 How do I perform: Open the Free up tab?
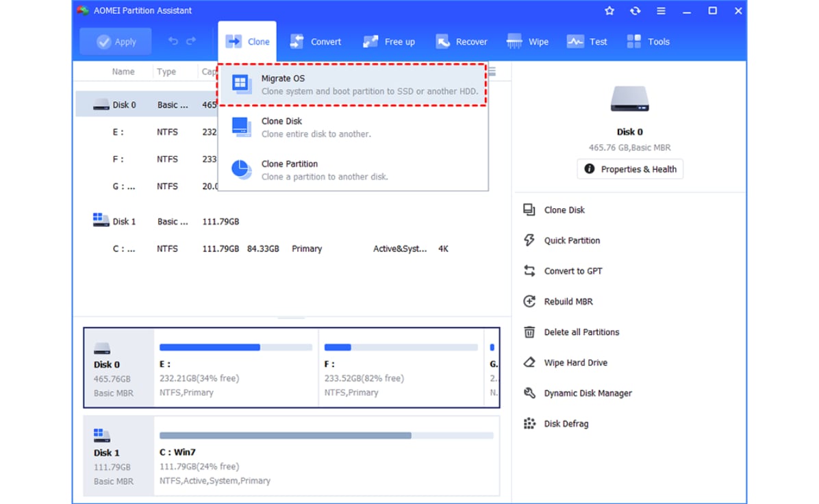[x=388, y=42]
